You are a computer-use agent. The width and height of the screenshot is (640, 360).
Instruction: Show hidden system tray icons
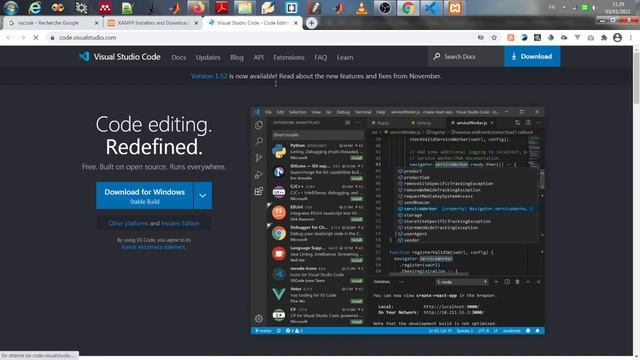tap(564, 7)
